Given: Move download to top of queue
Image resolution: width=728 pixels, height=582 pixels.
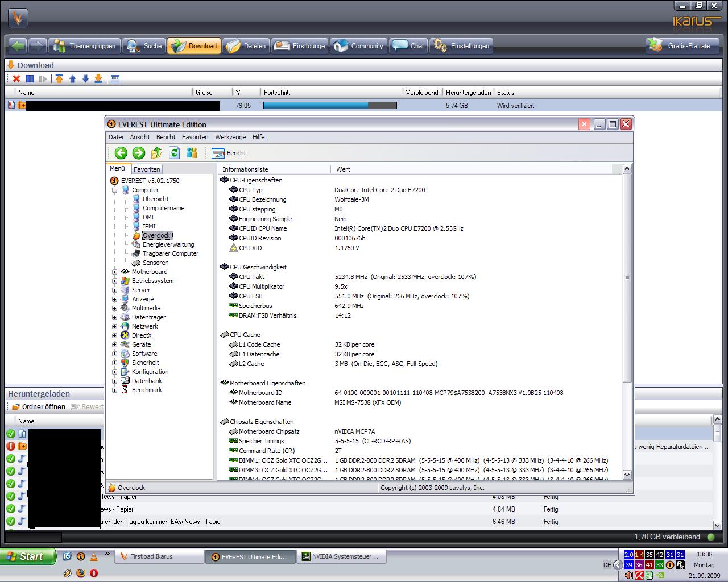Looking at the screenshot, I should (x=59, y=79).
